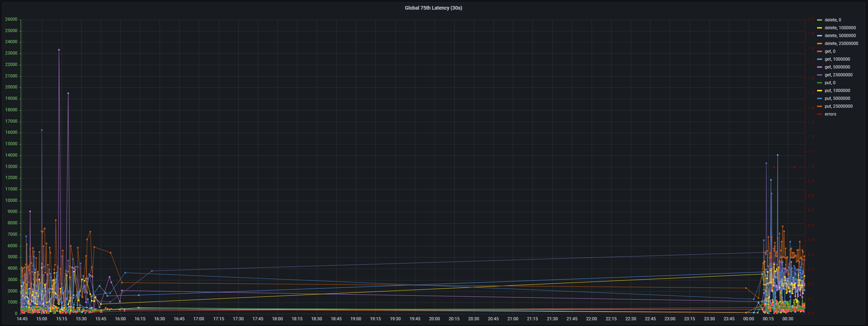Isolate the 'delete, 5000000' series label
Viewport: 868px width, 326px height.
[840, 36]
